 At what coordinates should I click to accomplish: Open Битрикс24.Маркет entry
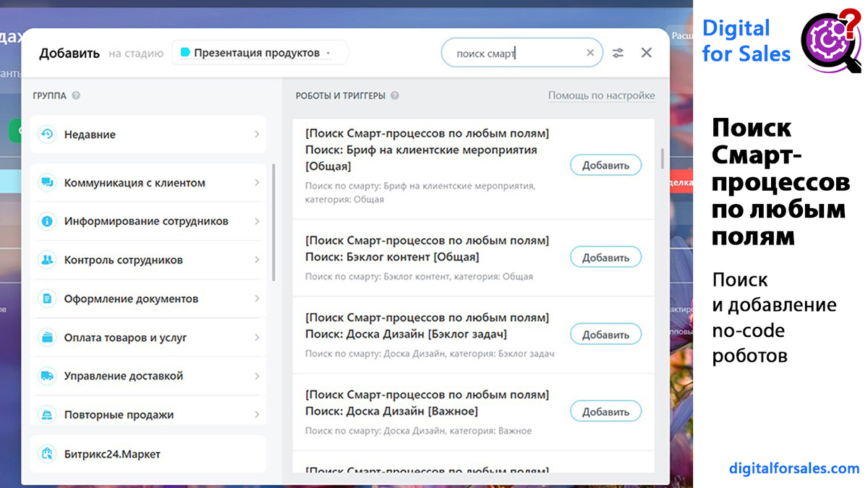point(148,454)
